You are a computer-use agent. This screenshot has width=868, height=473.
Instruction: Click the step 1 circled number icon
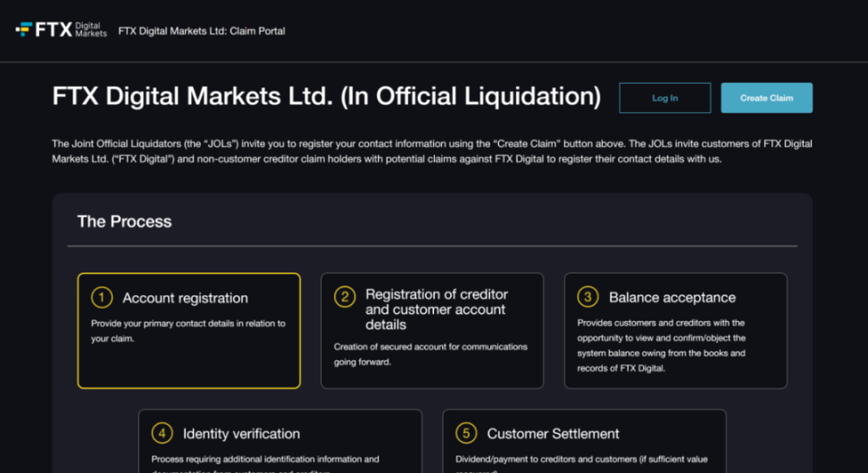tap(102, 298)
